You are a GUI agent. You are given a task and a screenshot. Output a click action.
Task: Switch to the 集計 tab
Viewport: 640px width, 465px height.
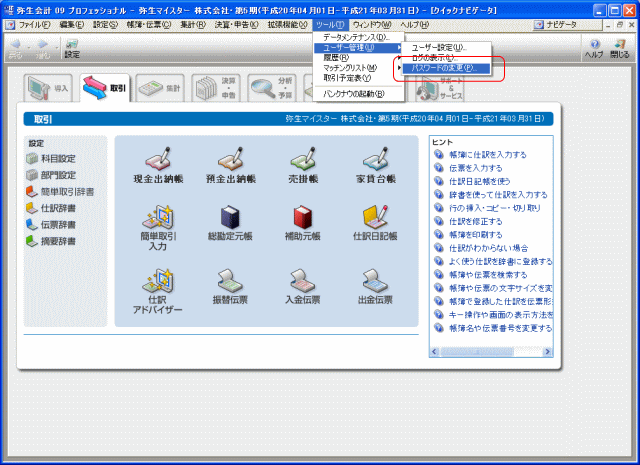tap(160, 88)
